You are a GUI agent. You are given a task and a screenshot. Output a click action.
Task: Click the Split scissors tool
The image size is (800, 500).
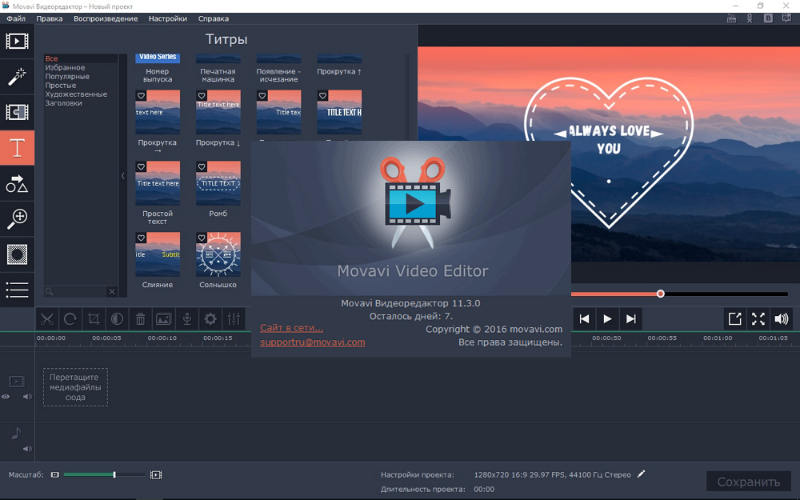pos(47,319)
